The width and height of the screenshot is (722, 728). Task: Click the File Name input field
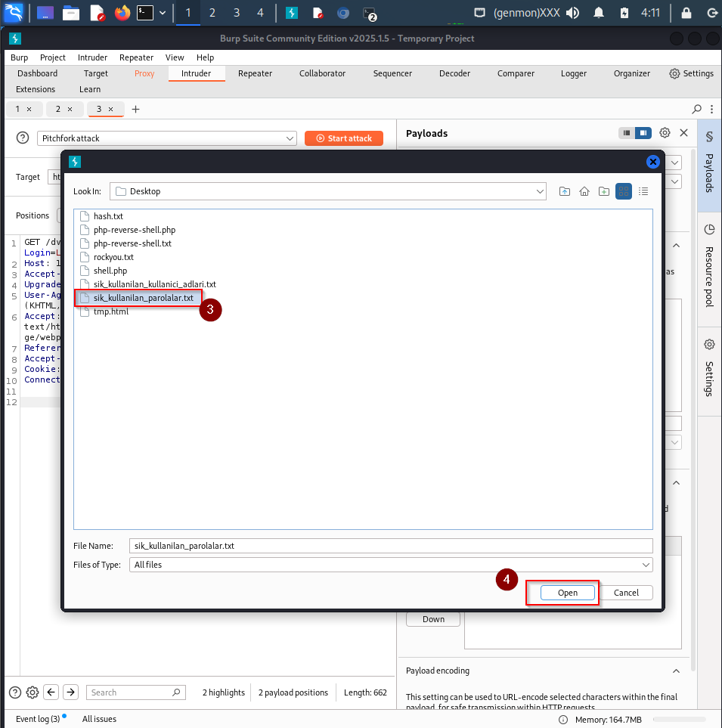pyautogui.click(x=391, y=546)
